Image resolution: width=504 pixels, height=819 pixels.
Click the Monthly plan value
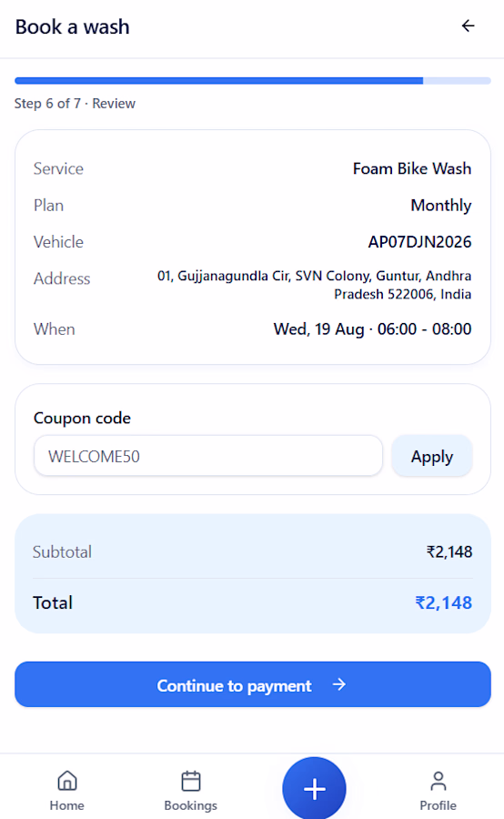(441, 206)
